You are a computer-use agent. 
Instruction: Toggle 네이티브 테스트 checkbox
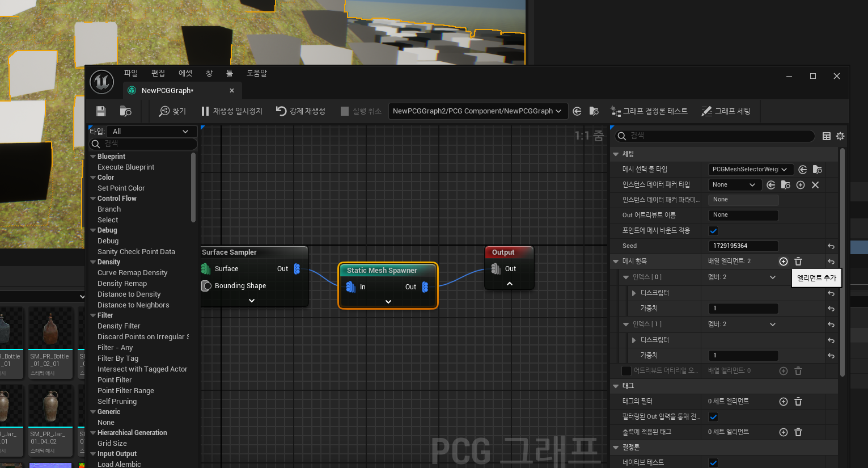click(713, 462)
